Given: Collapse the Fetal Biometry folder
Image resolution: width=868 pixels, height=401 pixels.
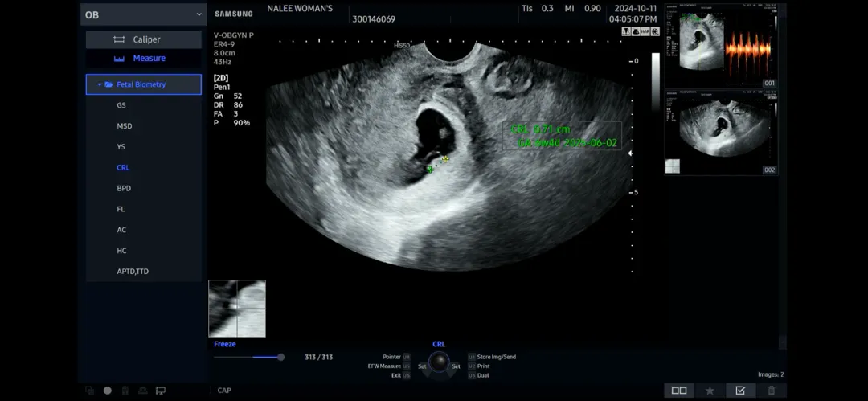Looking at the screenshot, I should 100,84.
